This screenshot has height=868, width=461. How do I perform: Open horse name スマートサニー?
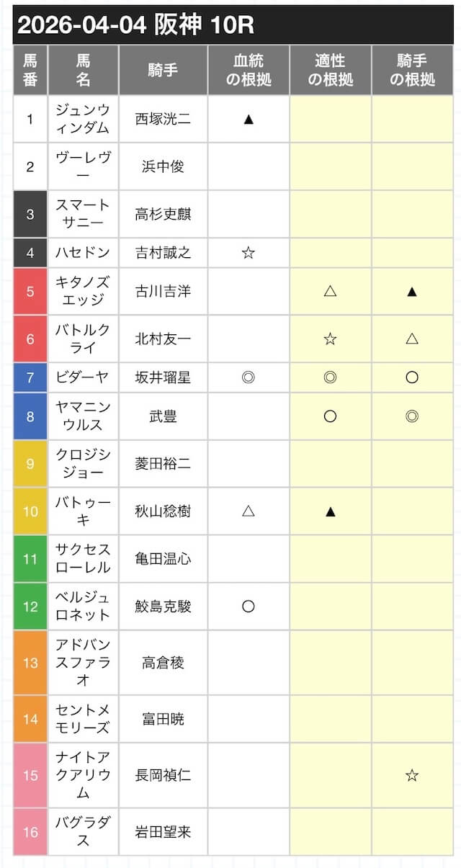point(83,214)
